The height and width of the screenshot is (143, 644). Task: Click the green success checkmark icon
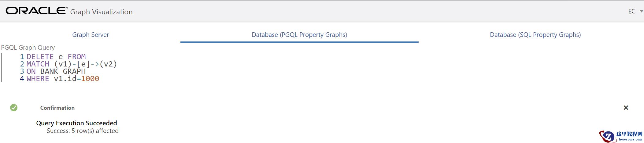[x=14, y=108]
